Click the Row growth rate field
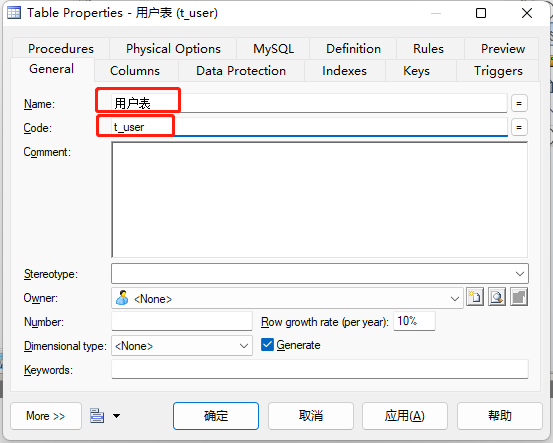553x443 pixels. pos(414,321)
